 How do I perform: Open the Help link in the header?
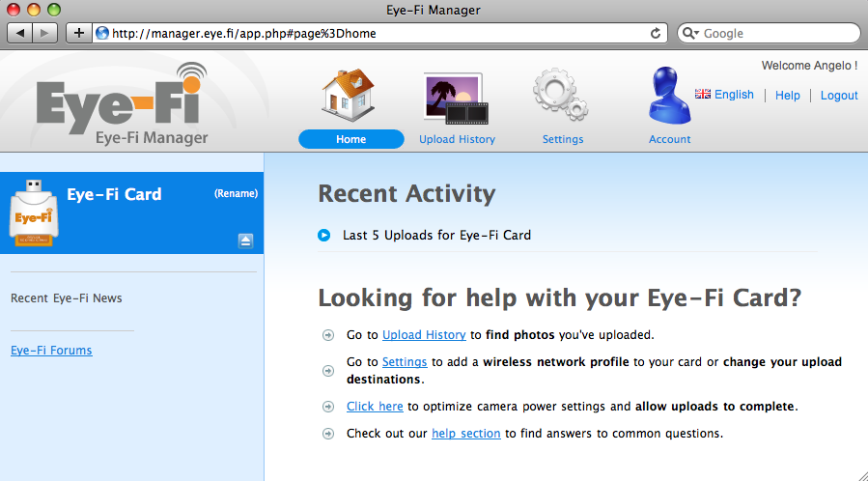pyautogui.click(x=787, y=96)
